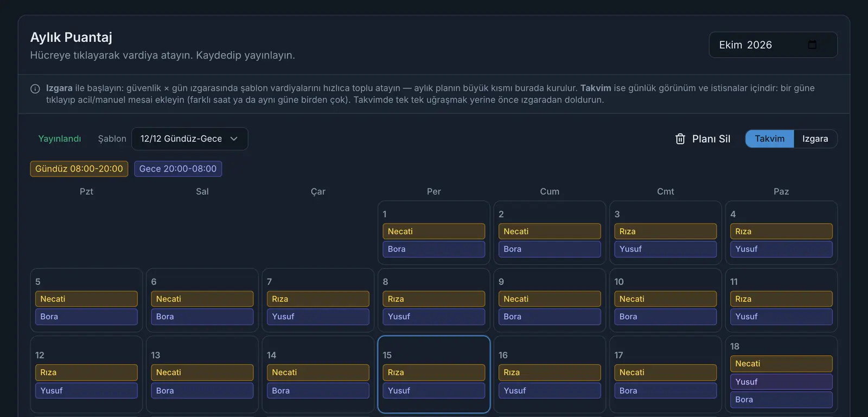Click Yusuf's night shift on the 4th
The width and height of the screenshot is (868, 417).
(781, 249)
